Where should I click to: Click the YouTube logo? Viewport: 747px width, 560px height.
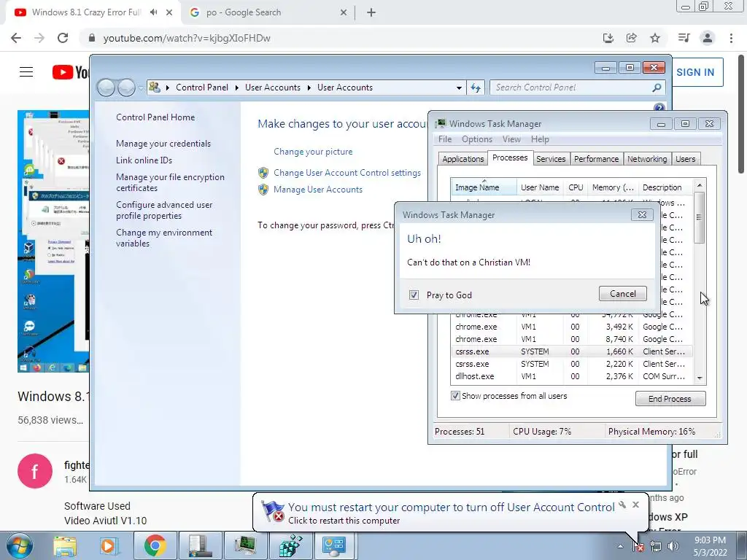pos(71,72)
